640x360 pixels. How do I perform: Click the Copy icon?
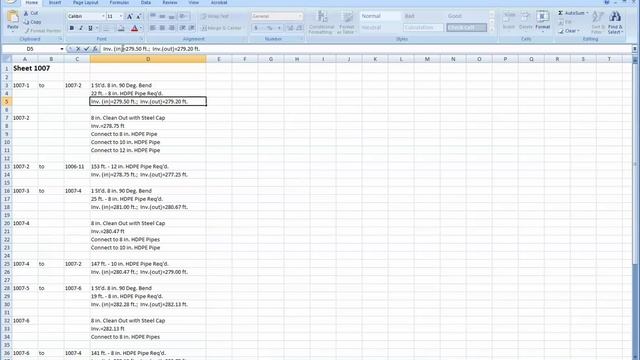point(26,22)
